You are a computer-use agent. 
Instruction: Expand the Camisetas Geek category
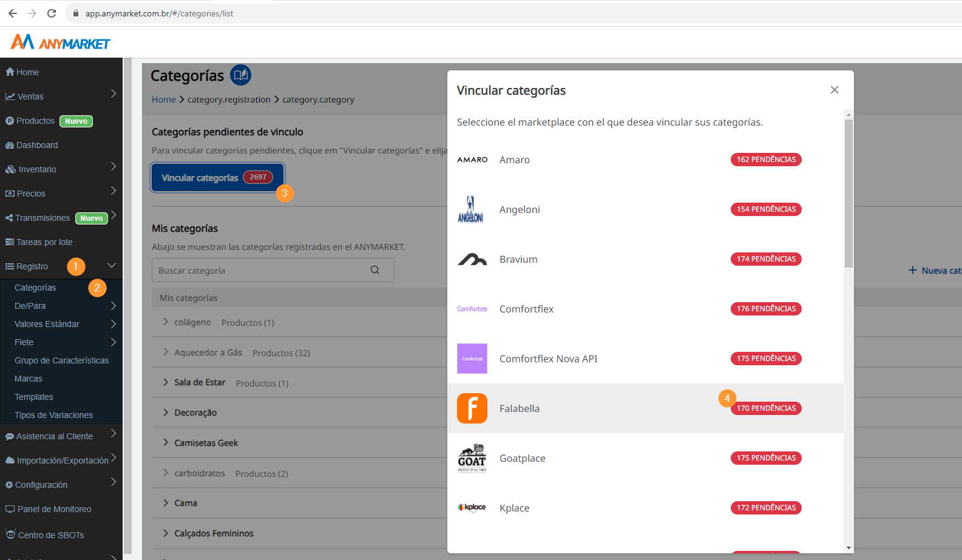click(166, 443)
